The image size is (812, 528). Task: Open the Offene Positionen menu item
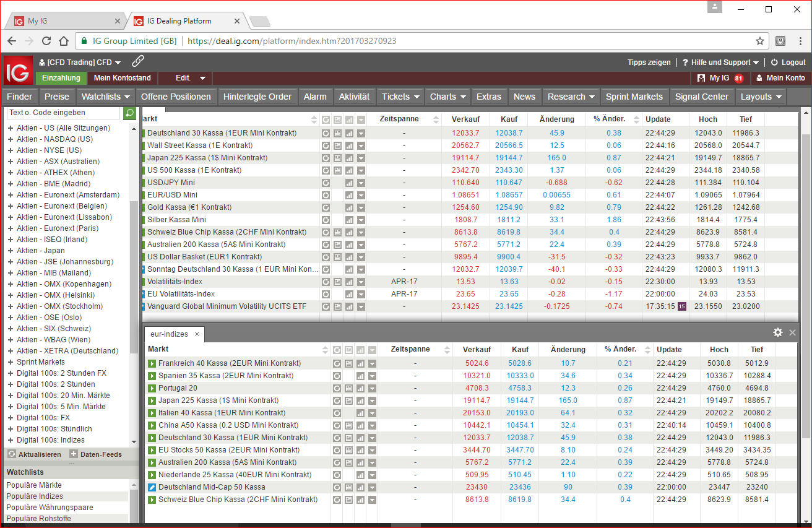coord(176,97)
